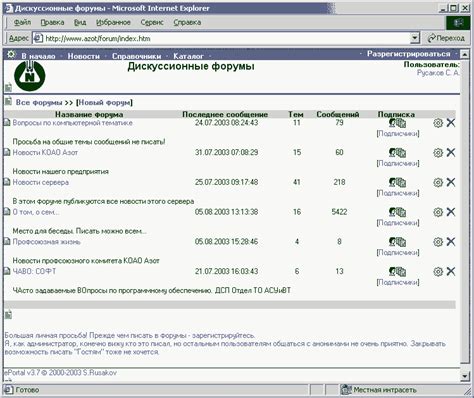Click the vertical scrollbar up arrow
The height and width of the screenshot is (398, 474).
[x=465, y=54]
